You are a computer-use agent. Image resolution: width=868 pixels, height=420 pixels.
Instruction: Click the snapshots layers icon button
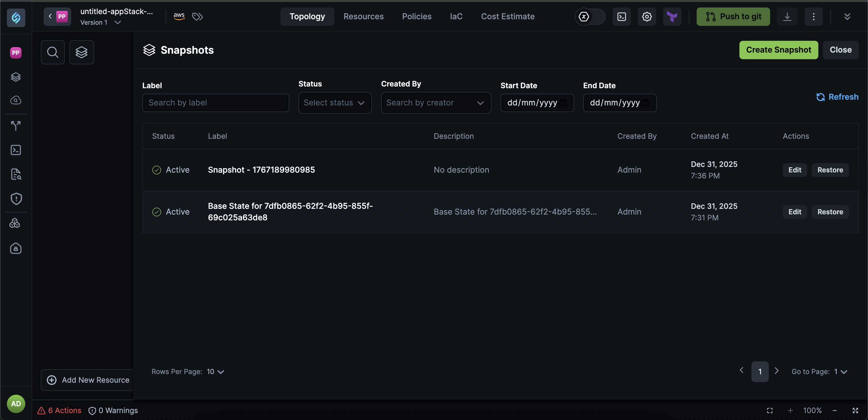[x=82, y=52]
